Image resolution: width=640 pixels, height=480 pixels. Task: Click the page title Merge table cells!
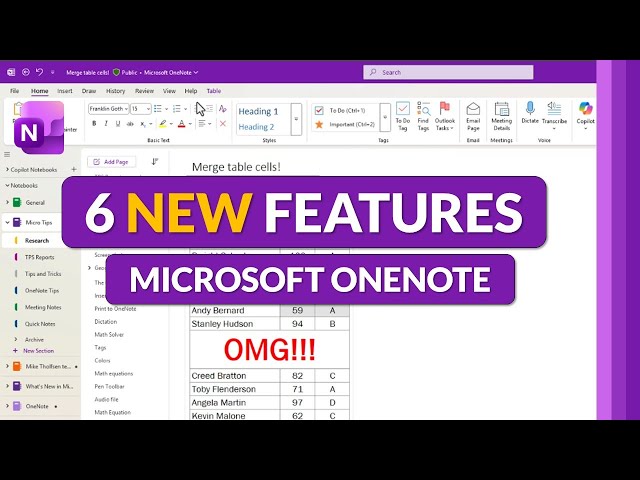236,167
